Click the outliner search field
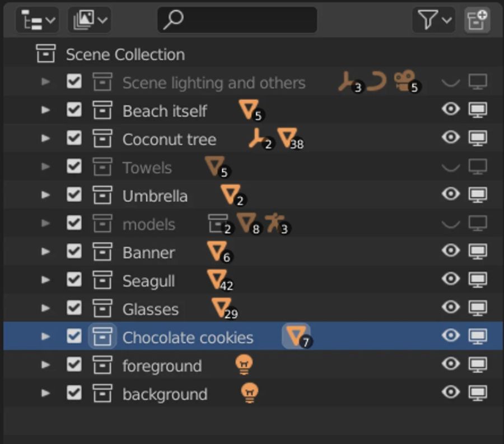Viewport: 504px width, 444px height. 237,21
